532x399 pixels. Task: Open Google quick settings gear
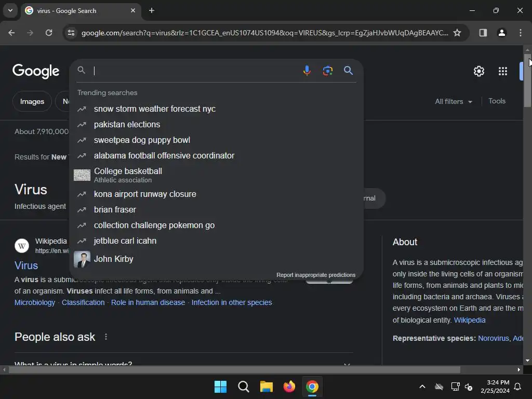pyautogui.click(x=478, y=71)
